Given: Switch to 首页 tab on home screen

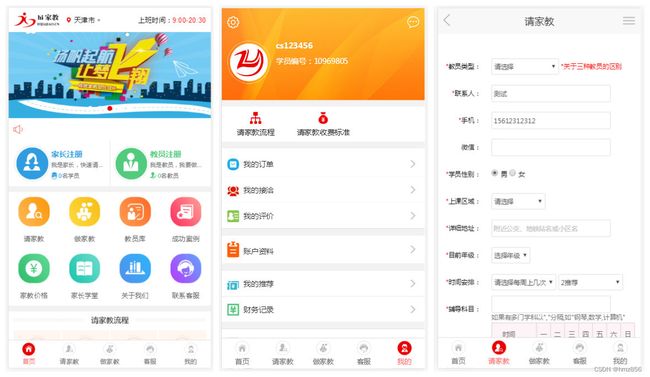Looking at the screenshot, I should pos(29,354).
